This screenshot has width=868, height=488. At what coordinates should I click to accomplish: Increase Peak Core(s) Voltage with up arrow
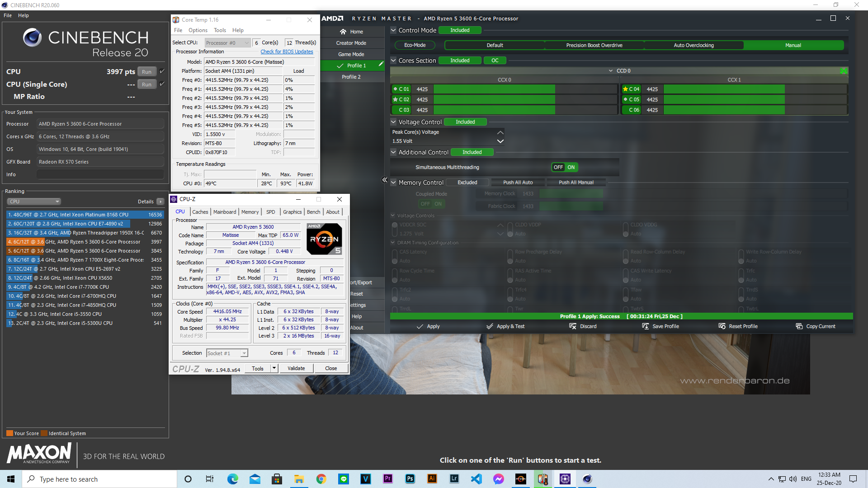(x=500, y=132)
